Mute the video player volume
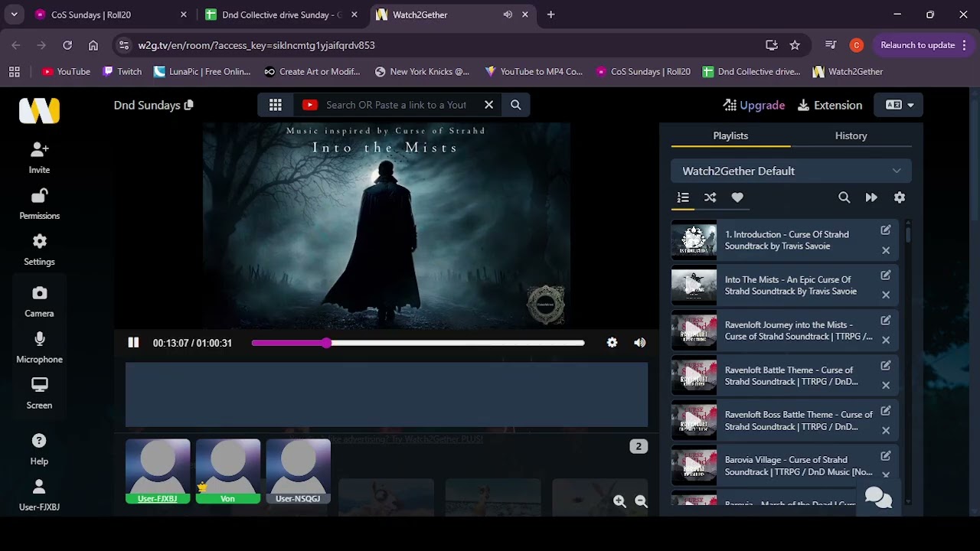980x551 pixels. 640,343
